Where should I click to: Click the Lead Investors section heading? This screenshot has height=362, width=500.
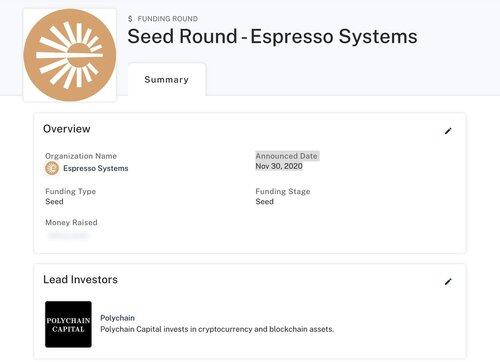tap(80, 279)
